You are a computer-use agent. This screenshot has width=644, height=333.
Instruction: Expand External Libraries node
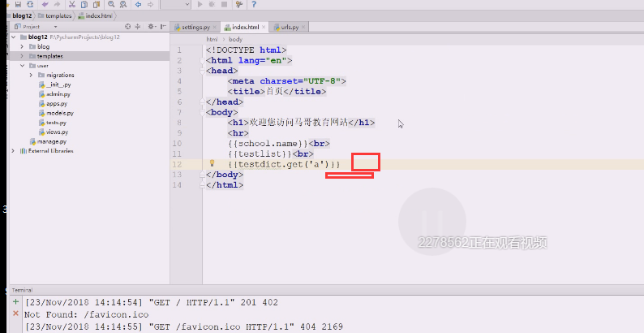click(x=13, y=151)
